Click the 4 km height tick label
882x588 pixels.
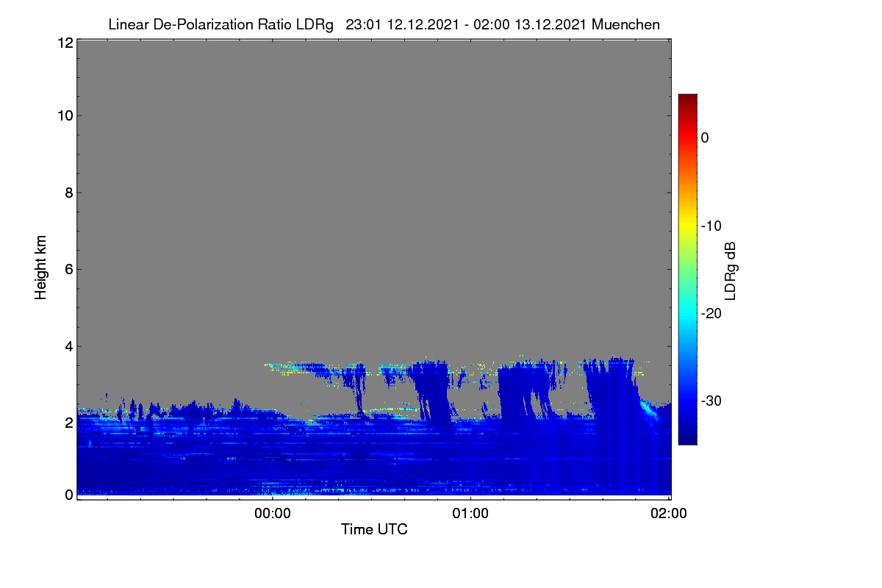(x=68, y=346)
